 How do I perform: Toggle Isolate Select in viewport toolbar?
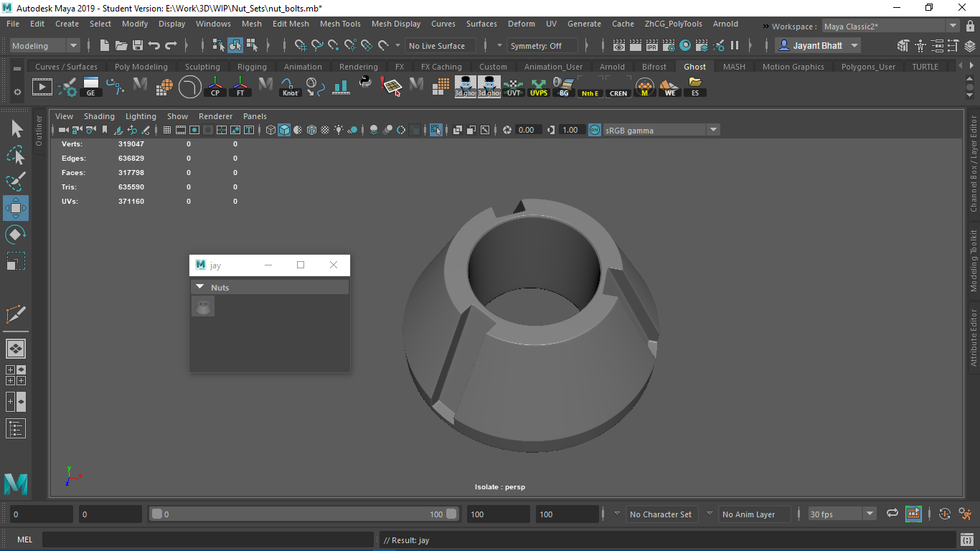point(435,130)
